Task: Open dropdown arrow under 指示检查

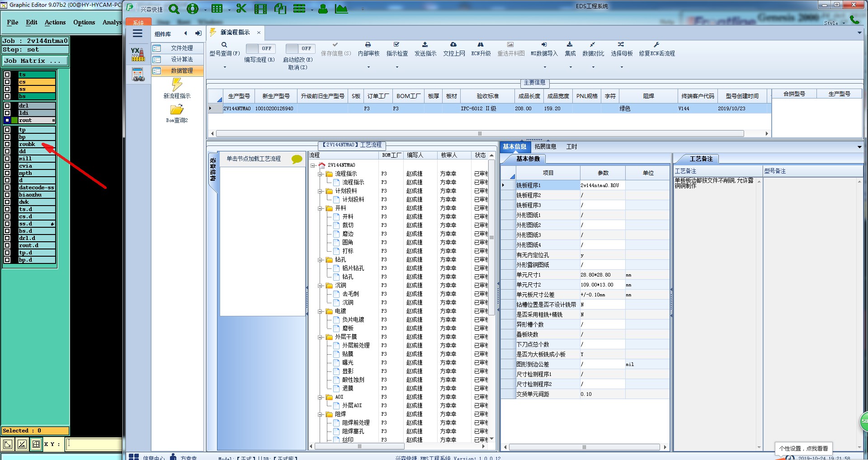Action: [397, 67]
